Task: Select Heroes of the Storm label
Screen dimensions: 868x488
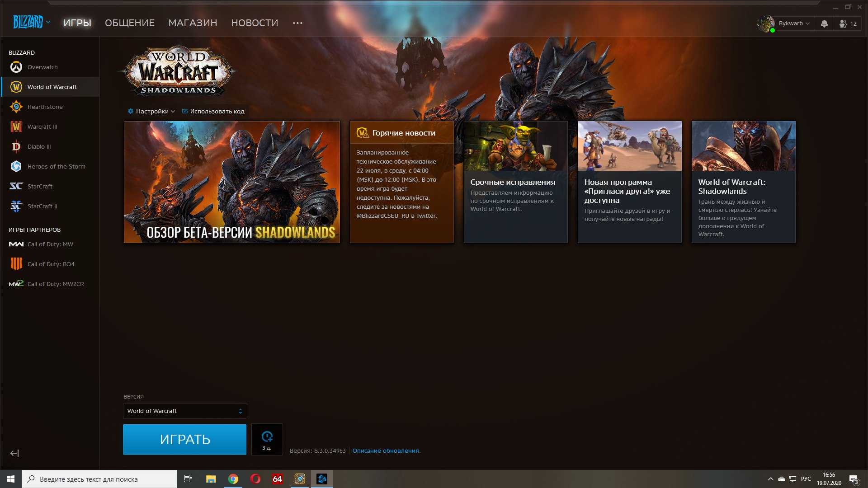Action: point(57,166)
